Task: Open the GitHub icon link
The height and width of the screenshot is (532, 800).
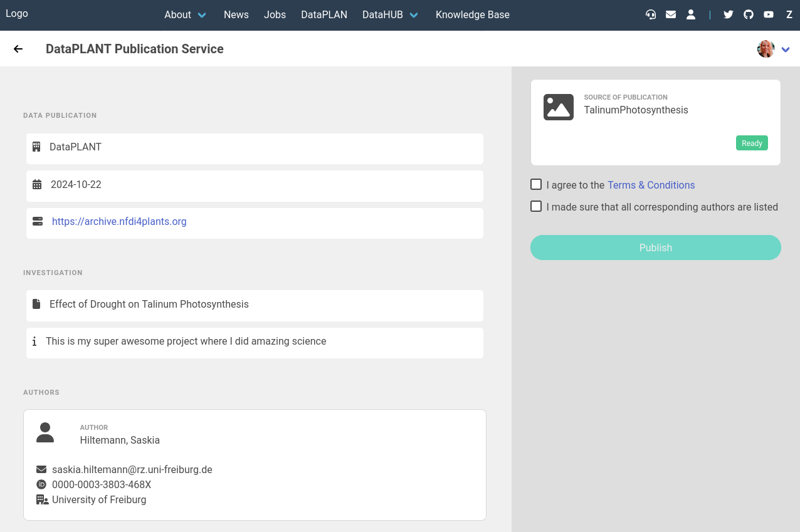Action: (x=749, y=14)
